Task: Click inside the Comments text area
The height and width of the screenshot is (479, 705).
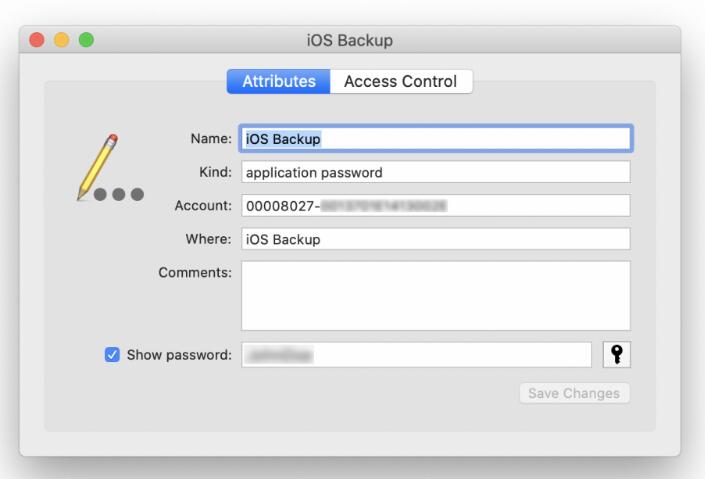Action: (436, 296)
